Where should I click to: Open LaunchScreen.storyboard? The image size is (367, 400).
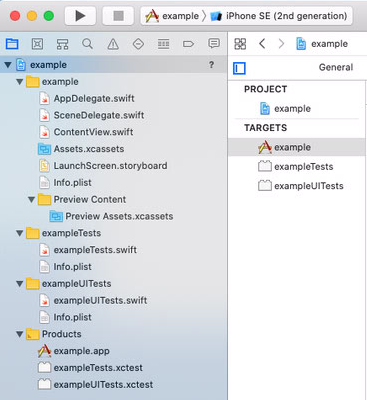(114, 166)
